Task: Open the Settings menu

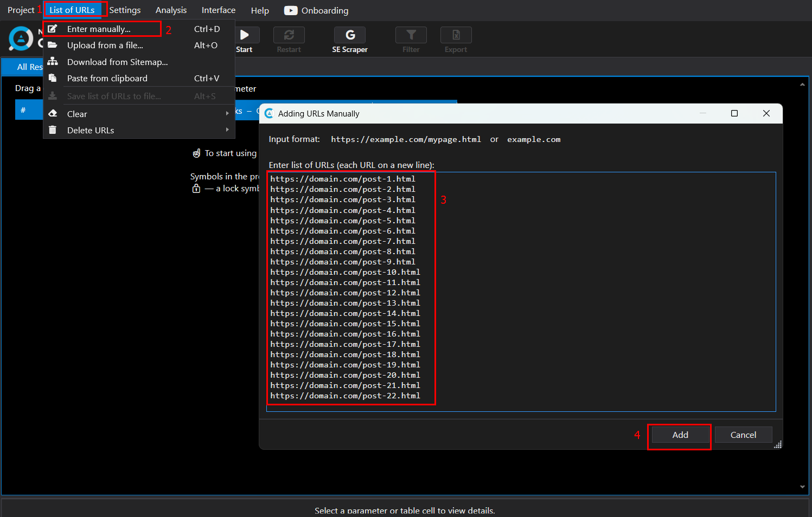Action: (x=125, y=10)
